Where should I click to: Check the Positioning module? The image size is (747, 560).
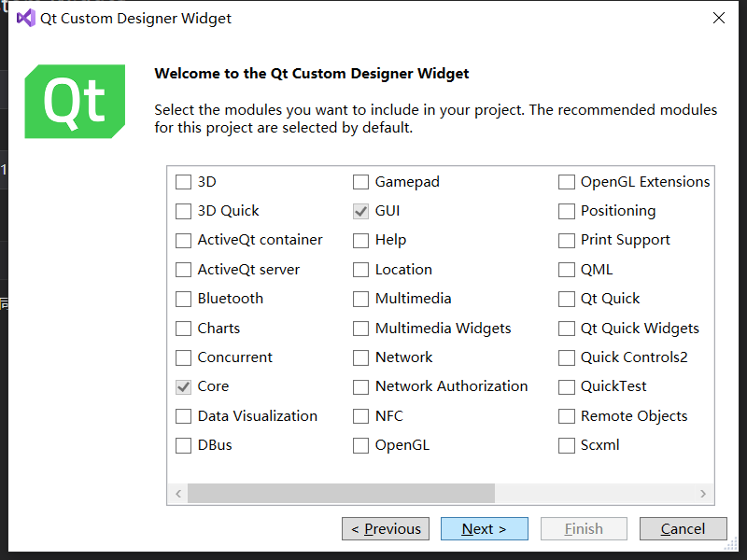point(566,211)
